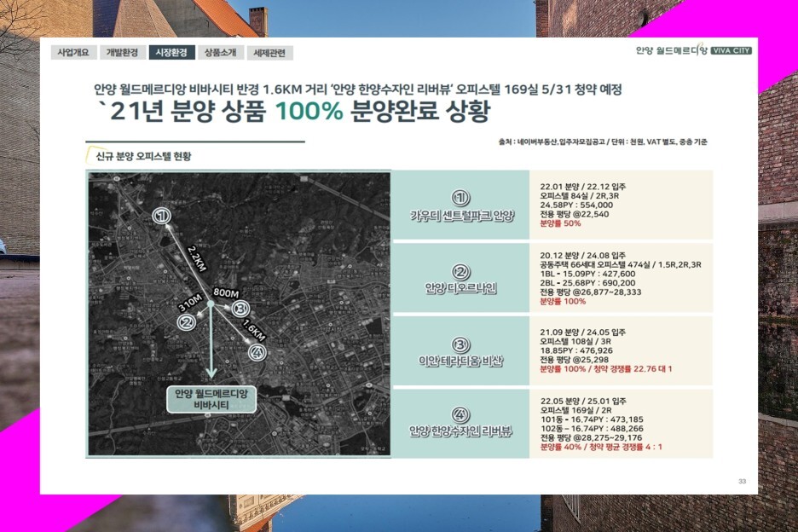Click '분양률 40% / 청약 평균 경쟁률 4 : 1'
The image size is (798, 532).
pos(602,447)
